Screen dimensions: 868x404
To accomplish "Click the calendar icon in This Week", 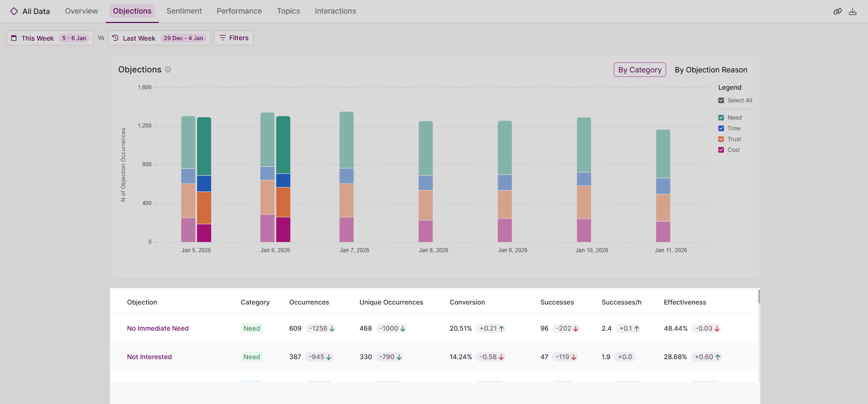I will click(x=14, y=38).
